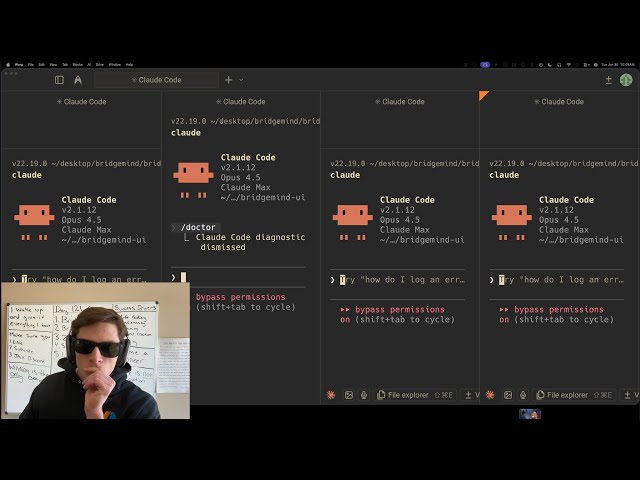
Task: Toggle the sidebar panel icon
Action: pyautogui.click(x=59, y=80)
